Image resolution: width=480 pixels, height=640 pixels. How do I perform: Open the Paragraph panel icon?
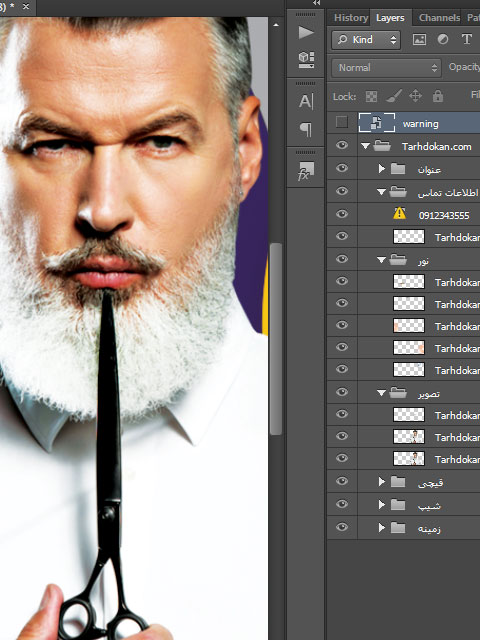click(x=306, y=129)
